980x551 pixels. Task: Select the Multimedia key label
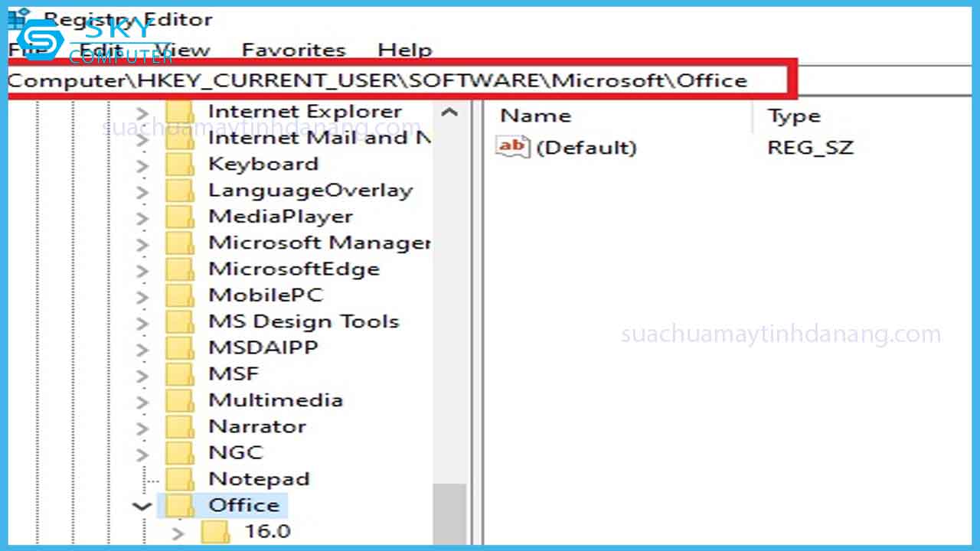coord(276,400)
